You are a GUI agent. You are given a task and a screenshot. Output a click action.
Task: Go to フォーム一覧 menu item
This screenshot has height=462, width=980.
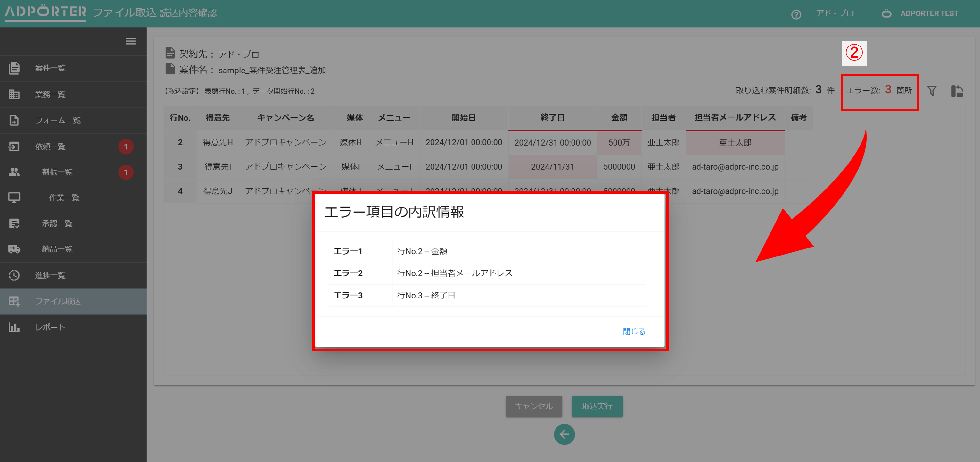pos(73,121)
